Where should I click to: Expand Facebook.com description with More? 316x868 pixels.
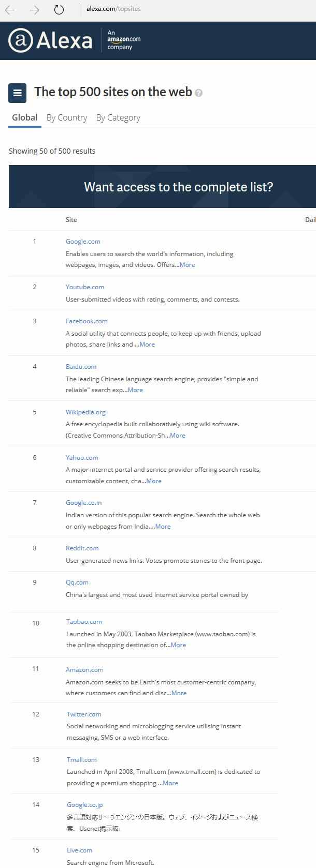(x=147, y=345)
